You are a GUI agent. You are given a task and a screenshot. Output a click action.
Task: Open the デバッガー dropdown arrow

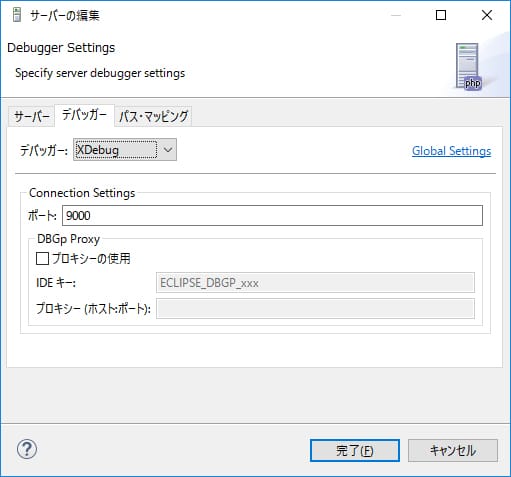[x=168, y=150]
